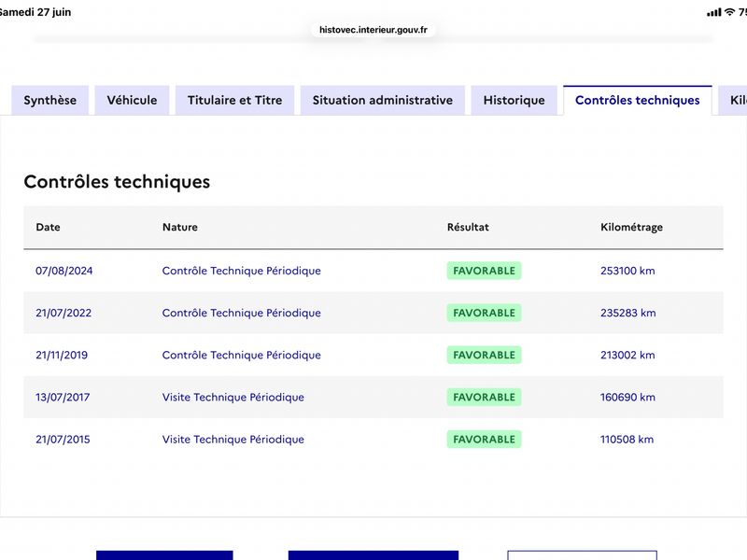Click Visite Technique Périodique in the 21/07/2015 row
Screen dimensions: 747x560
[233, 439]
